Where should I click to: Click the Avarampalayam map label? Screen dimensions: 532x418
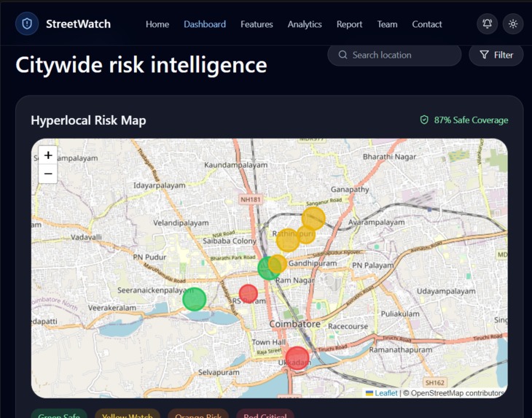(377, 222)
